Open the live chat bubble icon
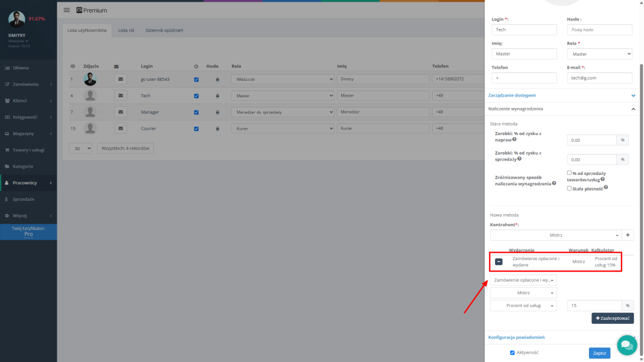Viewport: 644px width, 362px height. click(x=626, y=345)
